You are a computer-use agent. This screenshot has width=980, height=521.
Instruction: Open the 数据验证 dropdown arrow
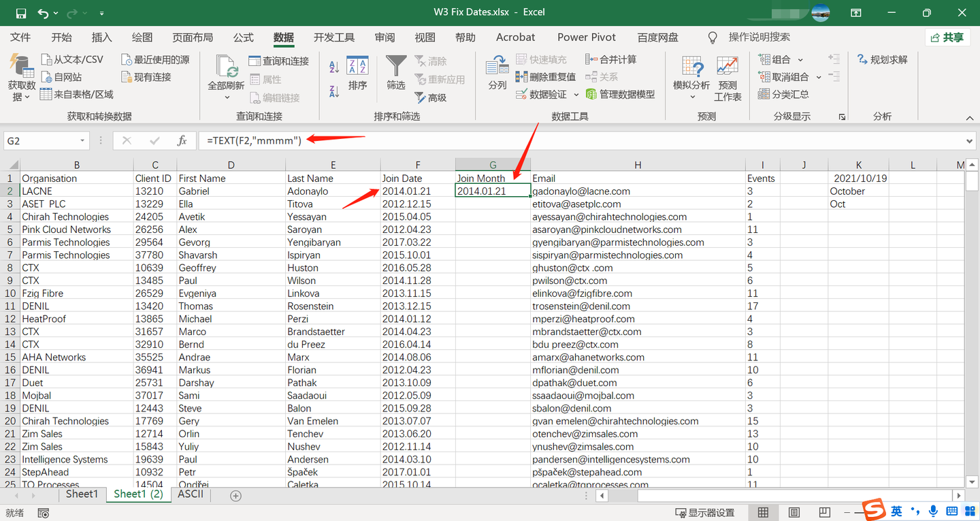point(576,95)
